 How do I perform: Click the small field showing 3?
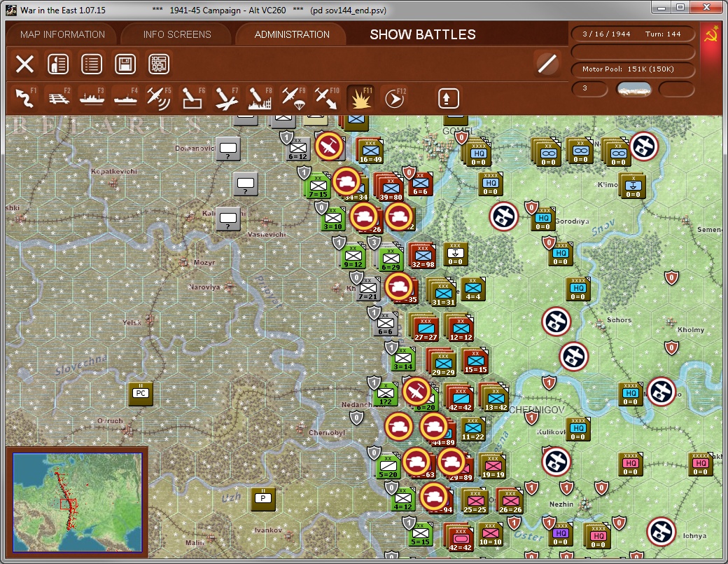589,89
